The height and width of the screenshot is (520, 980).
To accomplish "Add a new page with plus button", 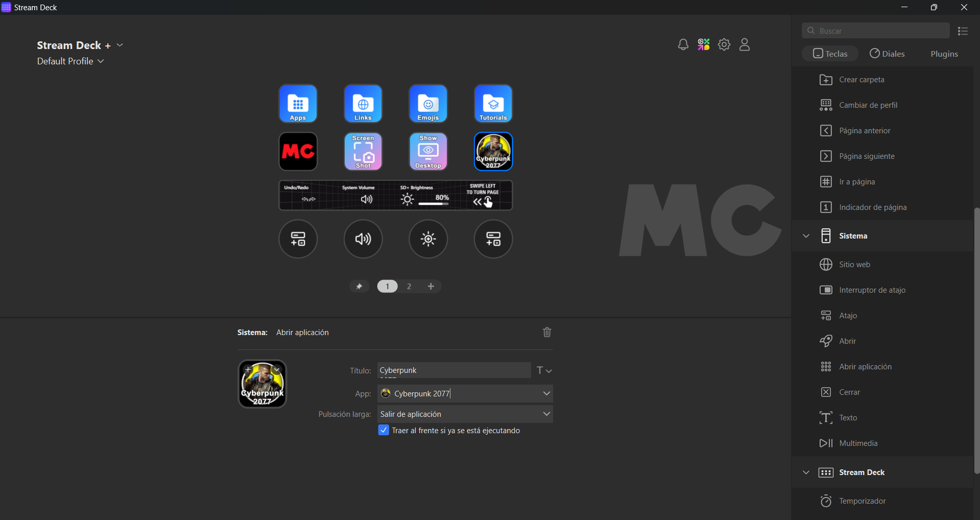I will pos(431,287).
